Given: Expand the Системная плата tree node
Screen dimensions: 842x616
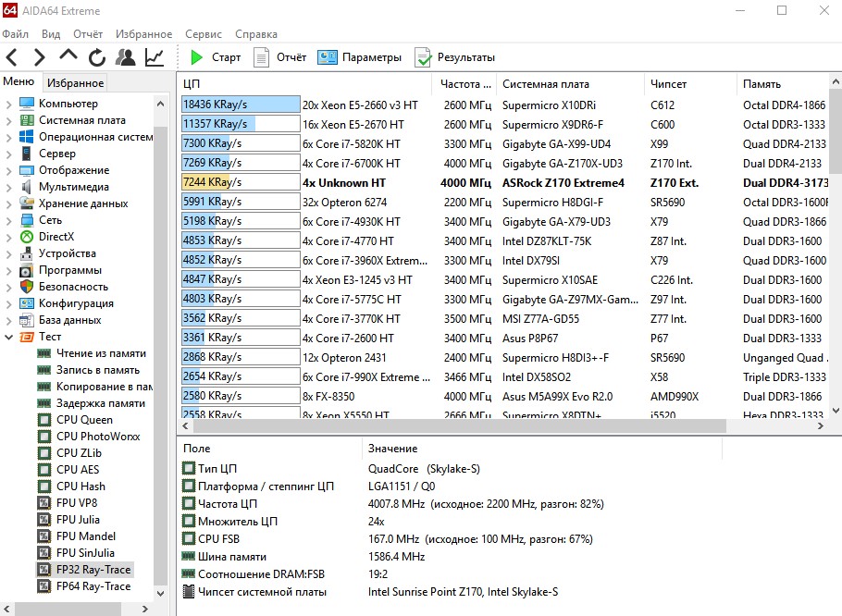Looking at the screenshot, I should pyautogui.click(x=8, y=121).
